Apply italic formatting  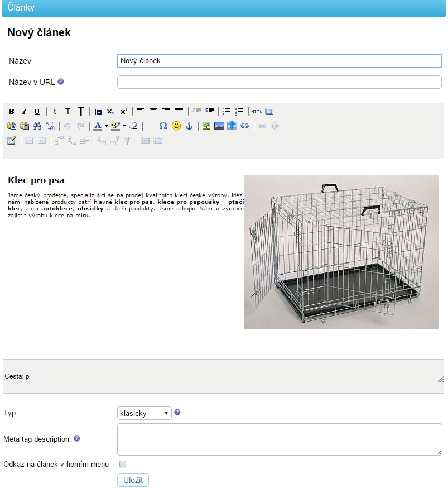(24, 111)
